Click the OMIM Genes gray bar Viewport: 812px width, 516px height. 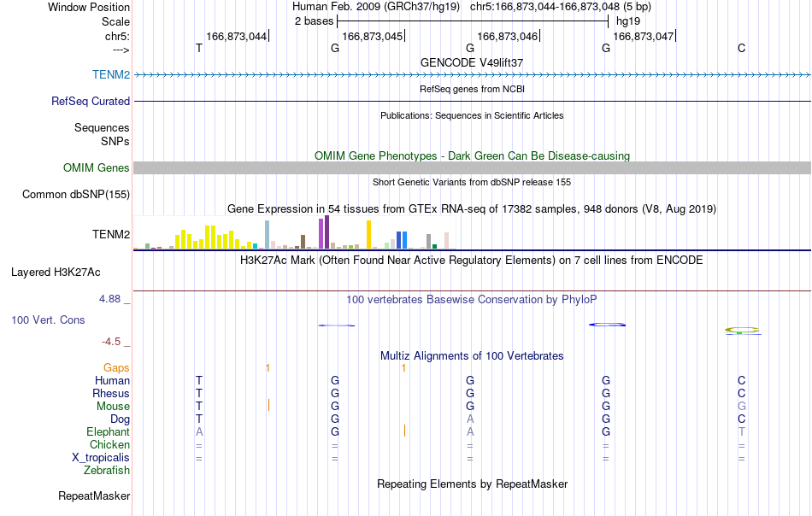click(x=473, y=167)
